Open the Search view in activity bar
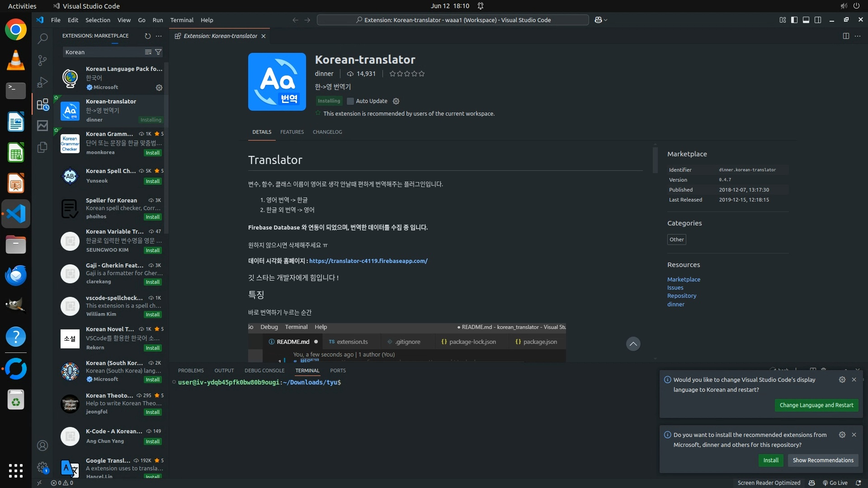The image size is (868, 488). 42,39
